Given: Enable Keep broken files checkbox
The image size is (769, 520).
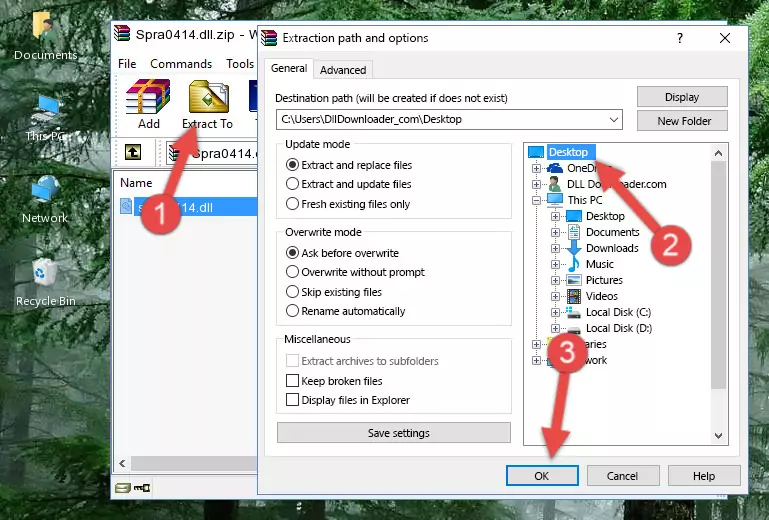Looking at the screenshot, I should coord(292,381).
